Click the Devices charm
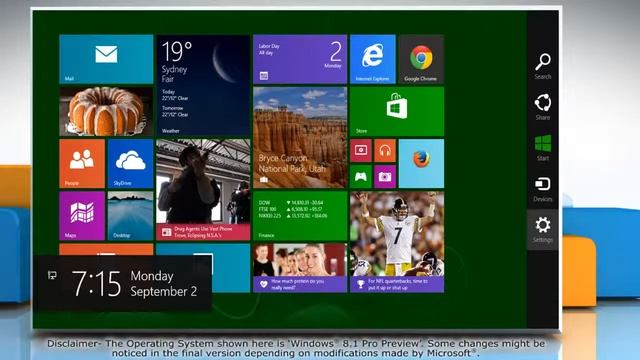 [543, 189]
